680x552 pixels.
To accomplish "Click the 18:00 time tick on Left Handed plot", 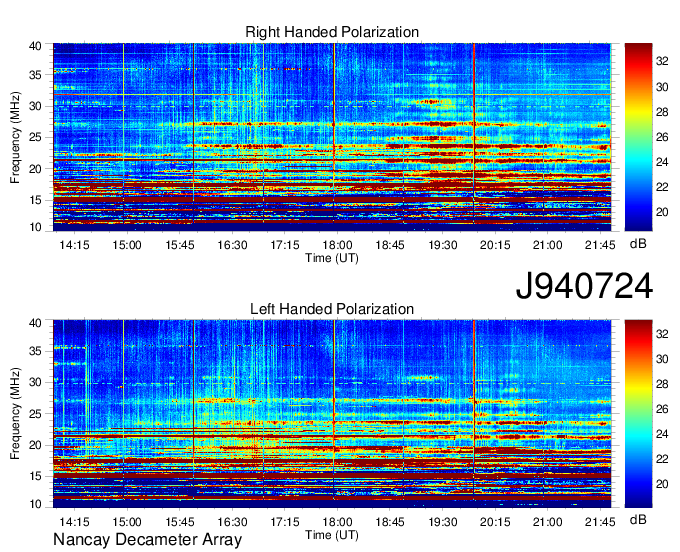I will tap(337, 522).
